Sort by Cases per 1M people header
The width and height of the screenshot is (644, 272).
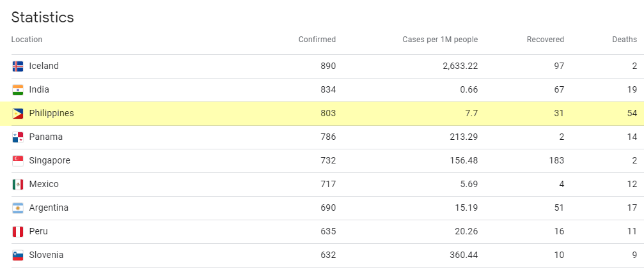[x=440, y=40]
